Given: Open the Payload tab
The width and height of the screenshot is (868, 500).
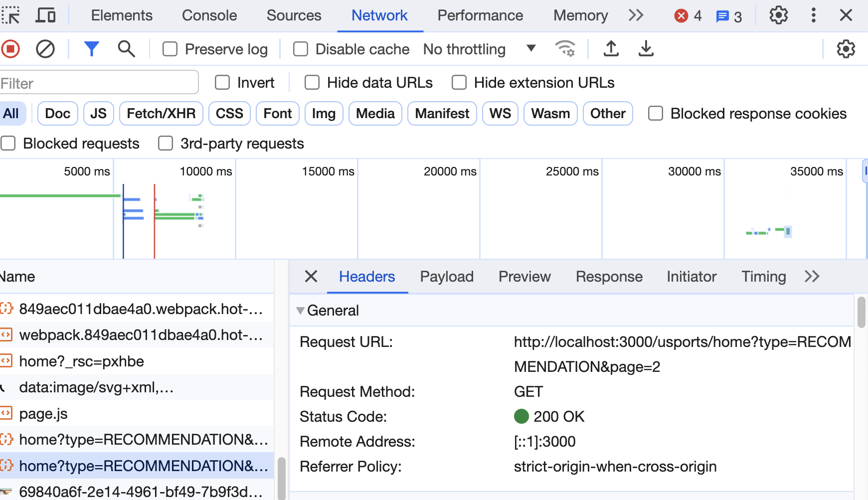Looking at the screenshot, I should click(447, 277).
